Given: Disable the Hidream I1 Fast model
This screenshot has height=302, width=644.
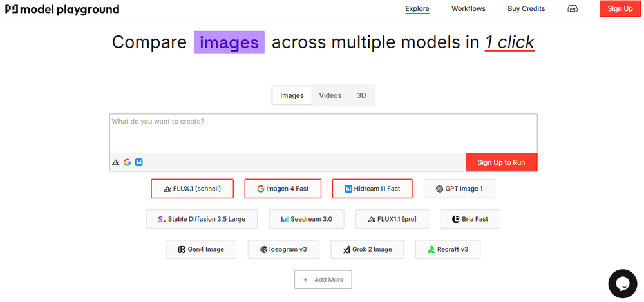Looking at the screenshot, I should (372, 189).
